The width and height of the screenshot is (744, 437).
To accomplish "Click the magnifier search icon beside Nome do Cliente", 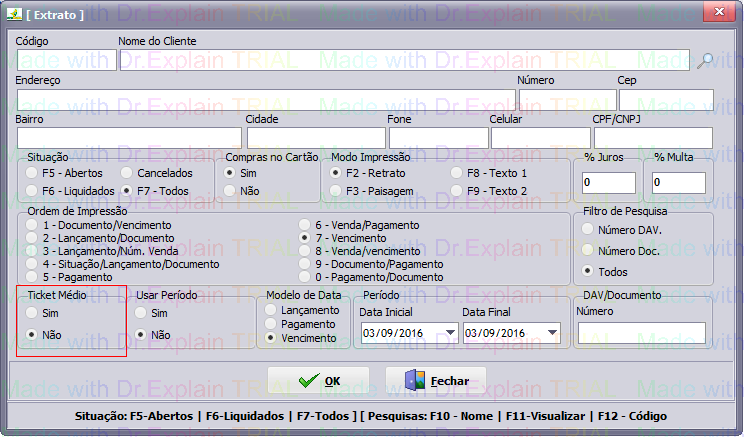I will click(x=706, y=60).
